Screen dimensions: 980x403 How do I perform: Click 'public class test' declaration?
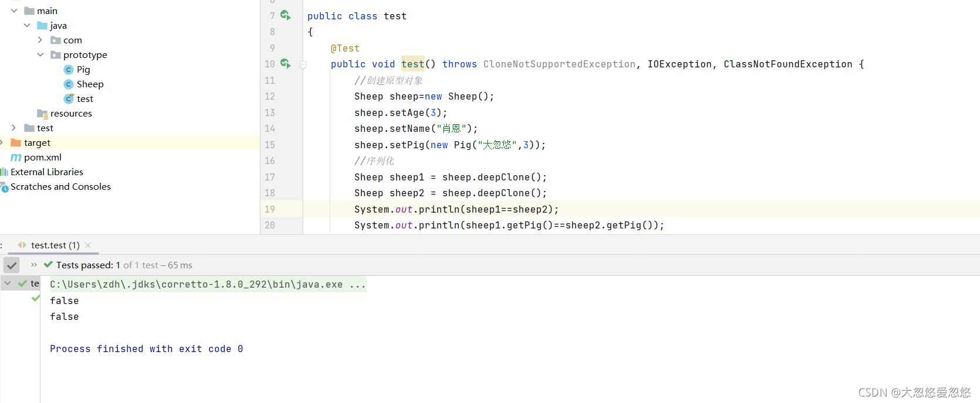coord(357,16)
